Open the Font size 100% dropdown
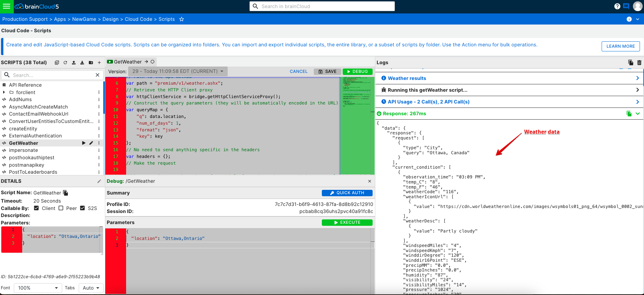This screenshot has height=295, width=644. click(x=38, y=288)
